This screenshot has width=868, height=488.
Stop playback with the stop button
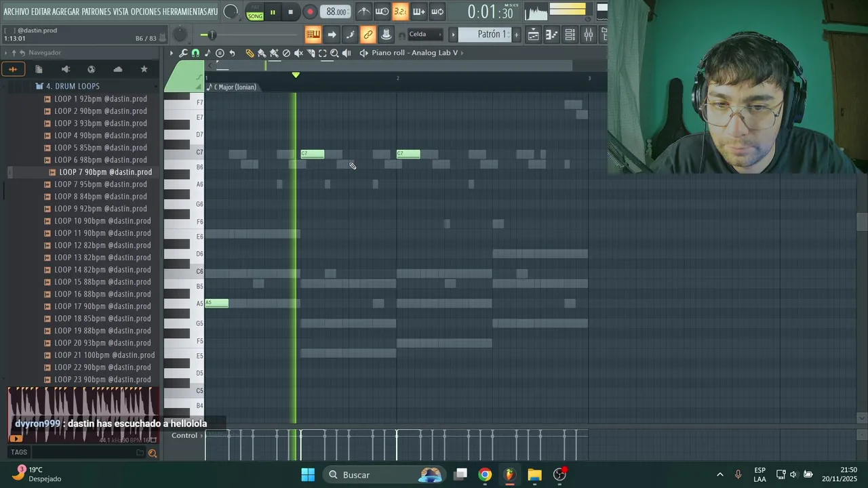pyautogui.click(x=290, y=12)
